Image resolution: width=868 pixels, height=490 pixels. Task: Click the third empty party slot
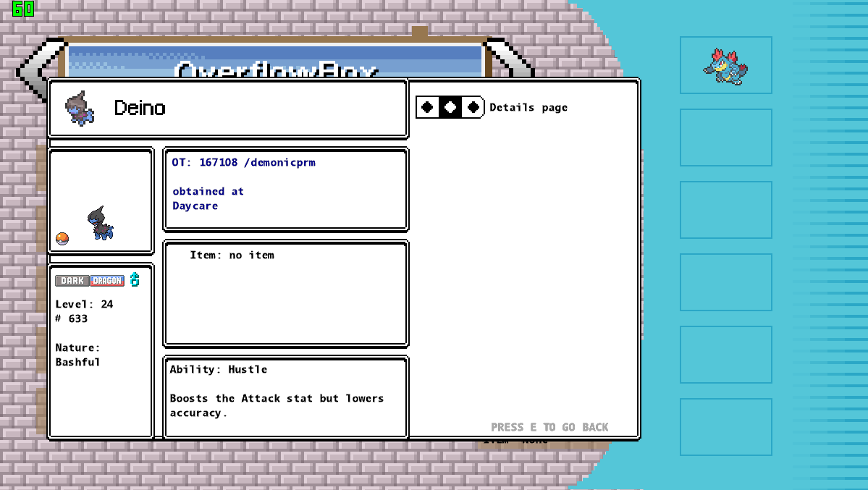tap(725, 210)
